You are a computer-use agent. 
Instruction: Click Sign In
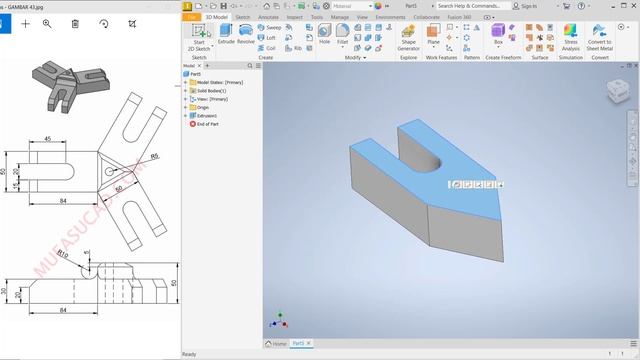pos(525,6)
